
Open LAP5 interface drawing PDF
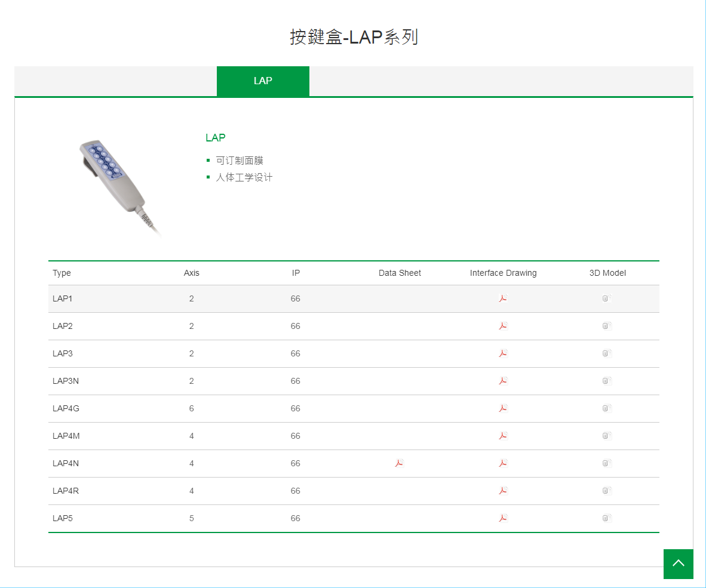[503, 518]
